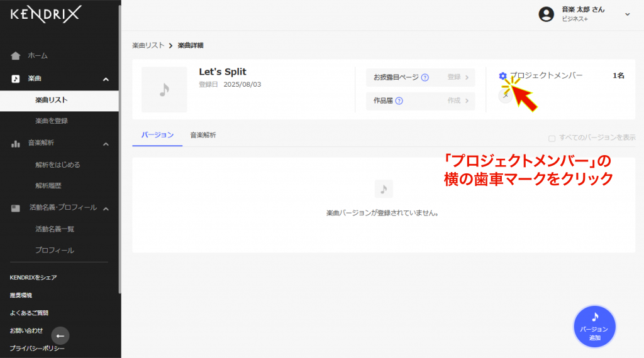
Task: Click the gear icon beside プロジェクトメンバー
Action: click(x=502, y=76)
